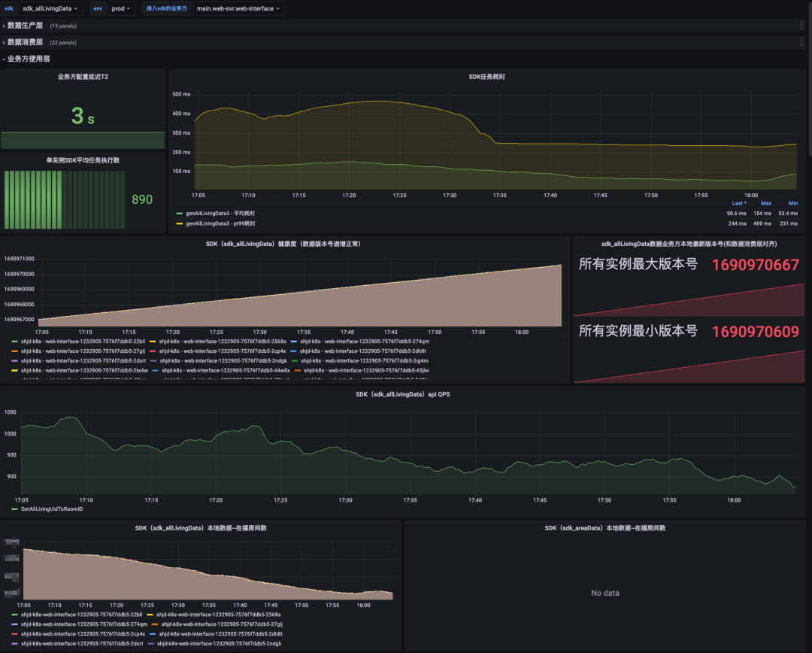Viewport: 812px width, 653px height.
Task: Toggle 7576f7ddb5-2568s series in 在播房间数 legend
Action: [x=218, y=615]
